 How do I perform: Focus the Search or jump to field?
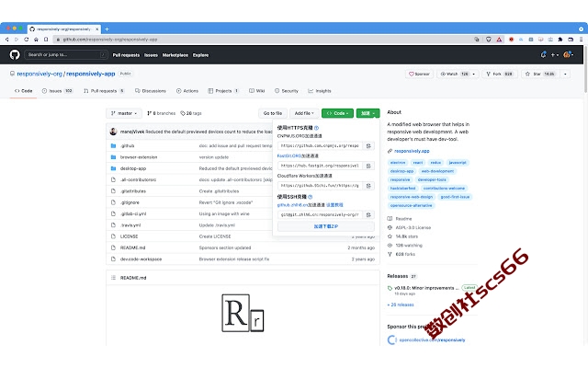[x=66, y=55]
